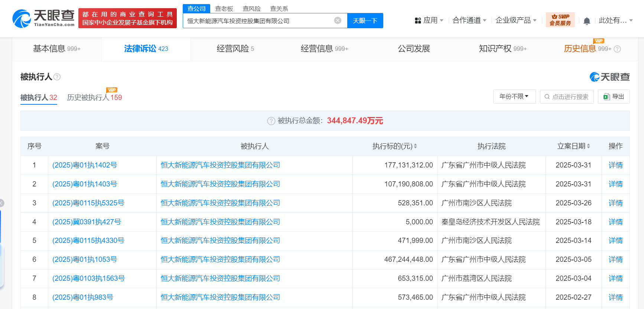
Task: Open the notification bell
Action: [587, 21]
